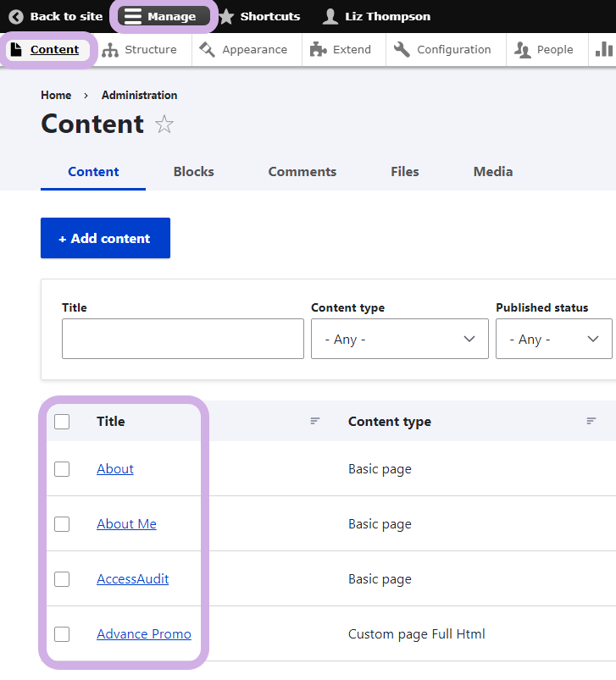Add page to shortcuts with star icon
Image resolution: width=616 pixels, height=680 pixels.
coord(164,125)
